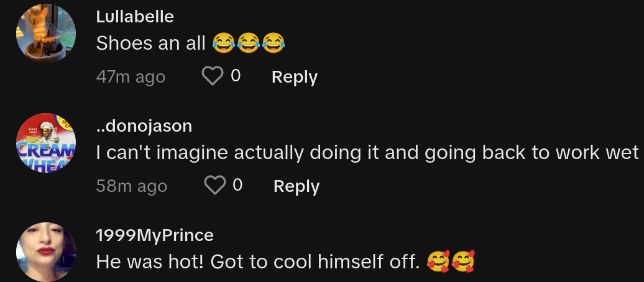The width and height of the screenshot is (644, 282).
Task: Click the last laughing emoji after 'Shoes an all'
Action: click(x=272, y=43)
